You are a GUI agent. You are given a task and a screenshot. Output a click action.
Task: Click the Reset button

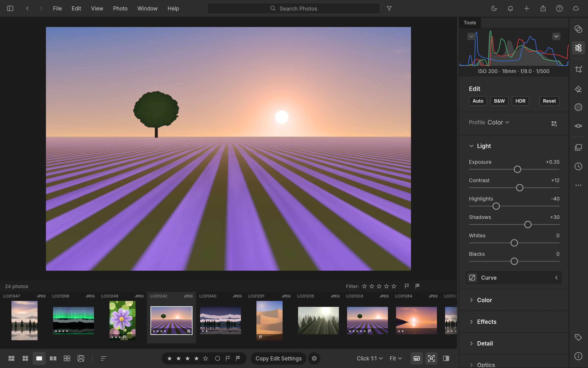point(549,101)
